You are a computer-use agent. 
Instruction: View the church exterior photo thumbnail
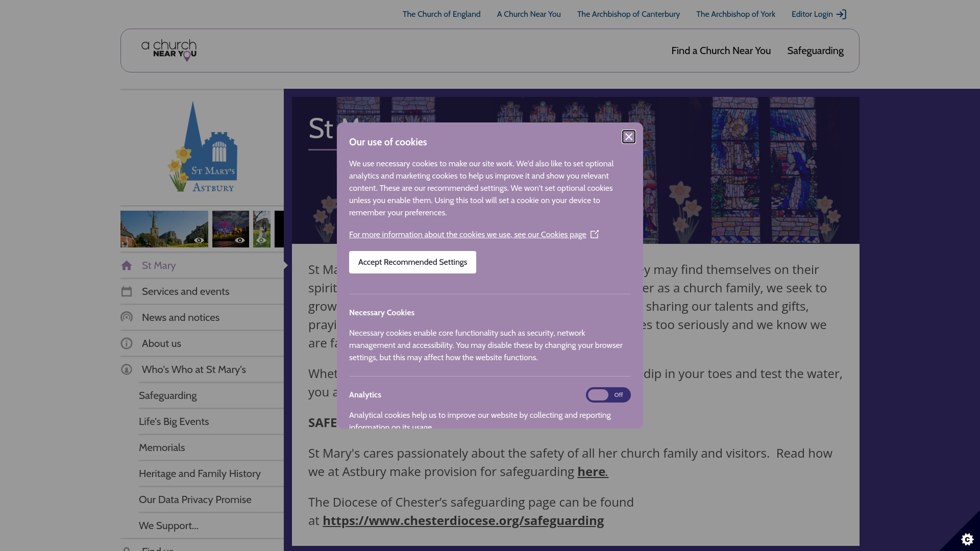point(164,229)
